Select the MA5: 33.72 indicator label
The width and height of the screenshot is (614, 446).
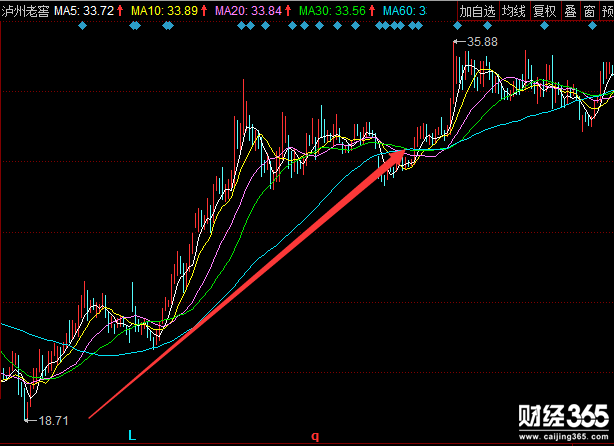point(84,11)
